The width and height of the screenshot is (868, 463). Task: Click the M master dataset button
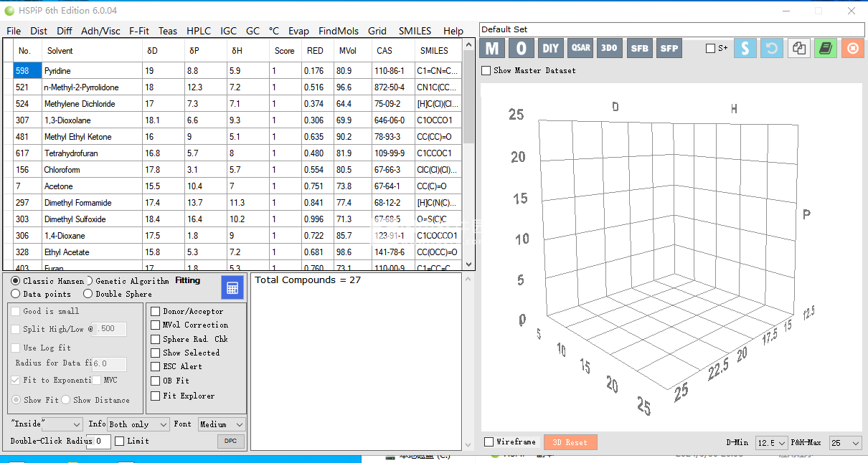tap(492, 48)
